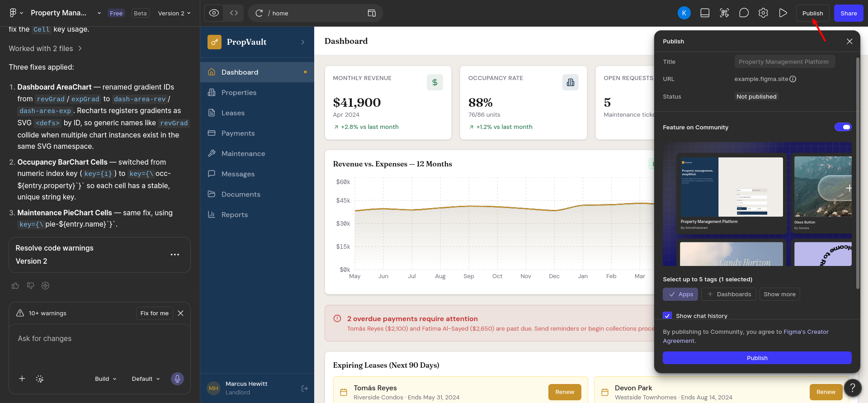Open Dashboard in the sidebar
This screenshot has height=403, width=868.
[257, 72]
